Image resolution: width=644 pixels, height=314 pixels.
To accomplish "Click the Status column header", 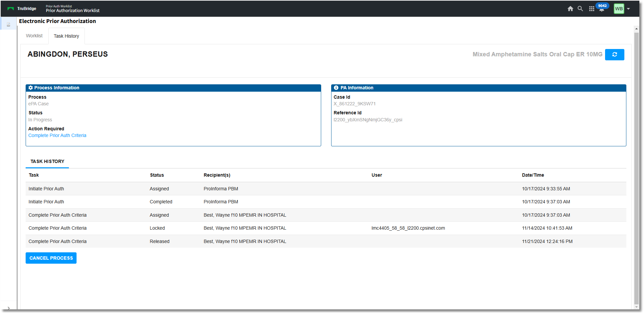I will point(157,175).
